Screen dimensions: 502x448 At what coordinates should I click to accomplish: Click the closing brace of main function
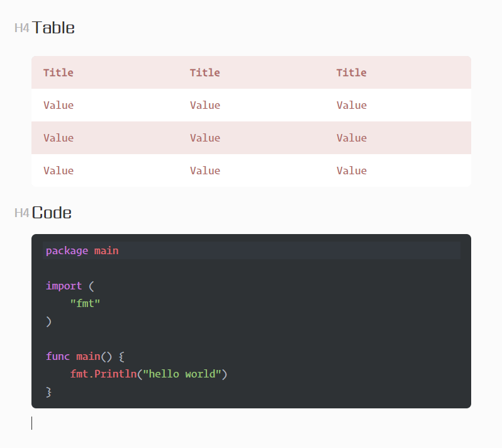coord(48,392)
